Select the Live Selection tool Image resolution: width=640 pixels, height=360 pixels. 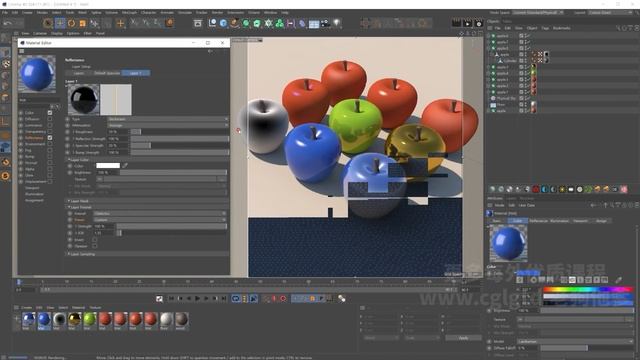47,23
